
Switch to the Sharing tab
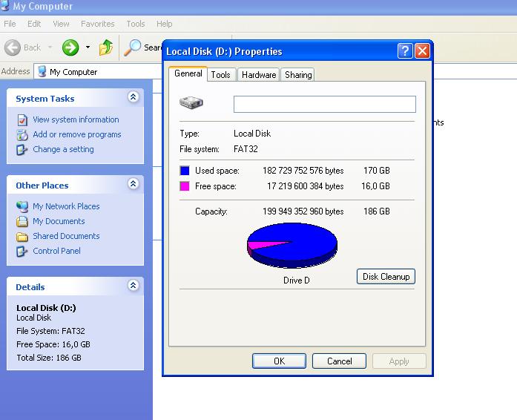tap(298, 75)
